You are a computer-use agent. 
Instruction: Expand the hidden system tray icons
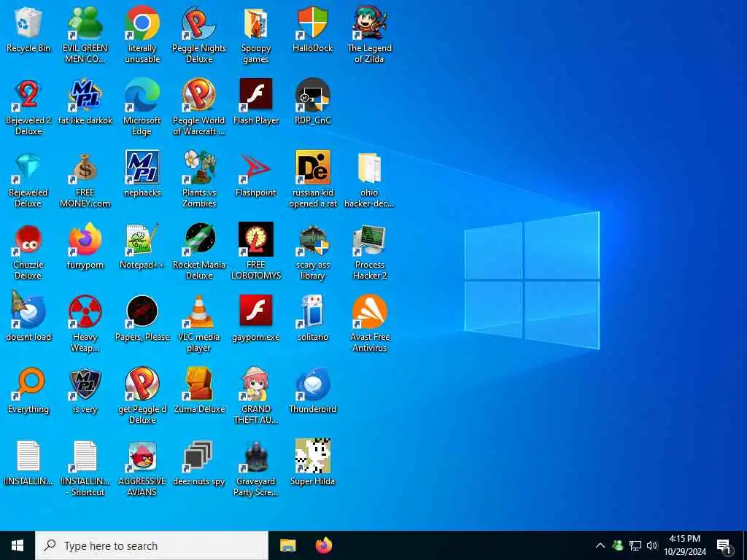(600, 545)
